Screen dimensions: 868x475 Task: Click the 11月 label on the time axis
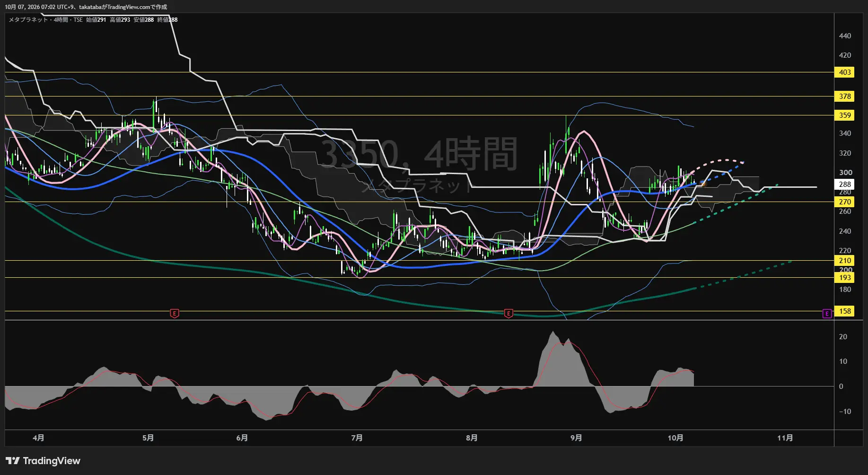[x=785, y=438]
